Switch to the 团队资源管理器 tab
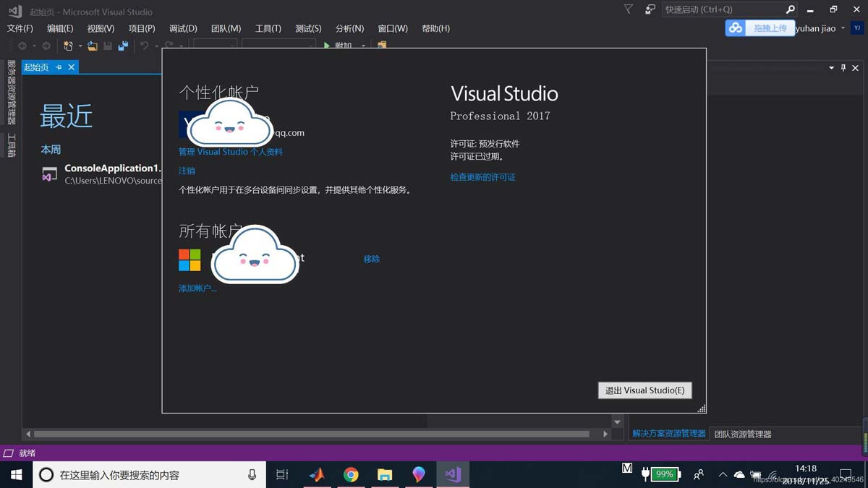Image resolution: width=868 pixels, height=488 pixels. point(743,435)
